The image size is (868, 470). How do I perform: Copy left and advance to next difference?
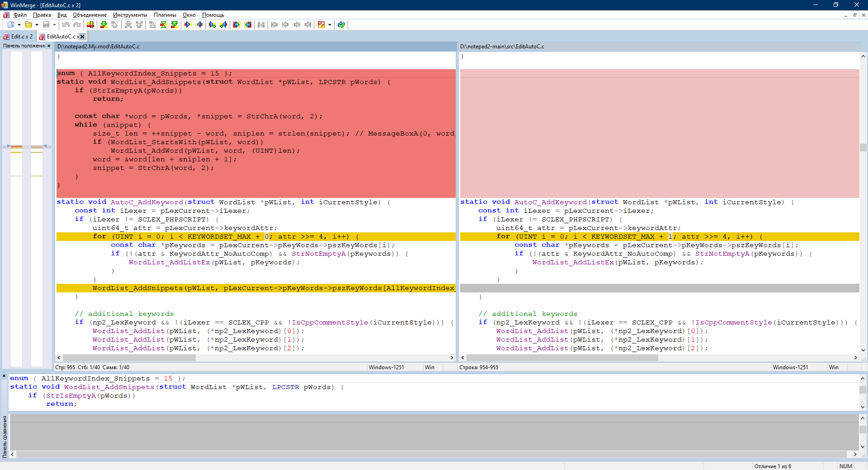[223, 25]
